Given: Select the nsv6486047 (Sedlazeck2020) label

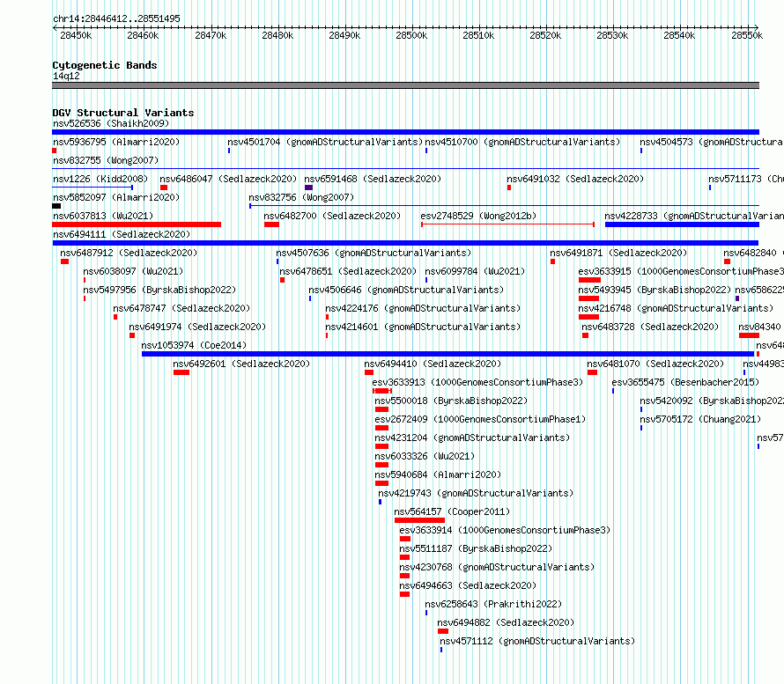Looking at the screenshot, I should click(x=228, y=179).
